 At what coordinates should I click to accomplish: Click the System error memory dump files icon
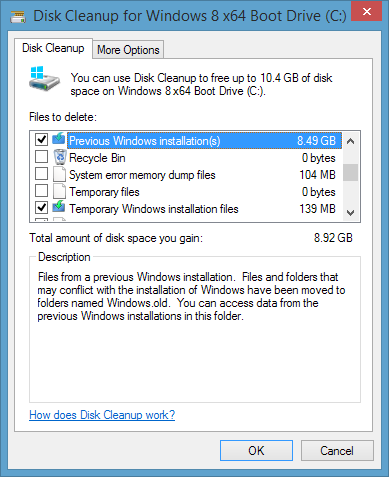point(59,174)
